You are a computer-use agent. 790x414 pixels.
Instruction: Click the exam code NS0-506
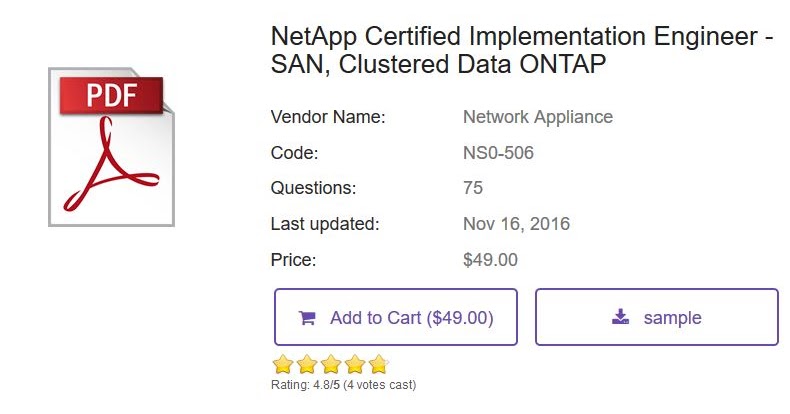coord(498,153)
